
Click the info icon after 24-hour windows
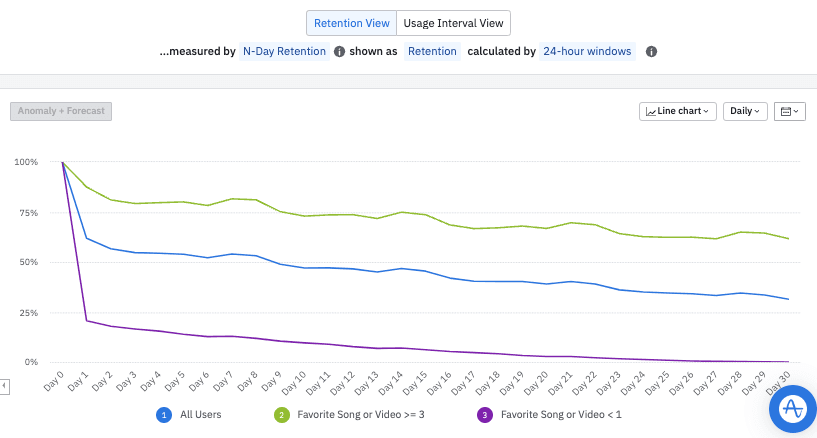click(651, 52)
